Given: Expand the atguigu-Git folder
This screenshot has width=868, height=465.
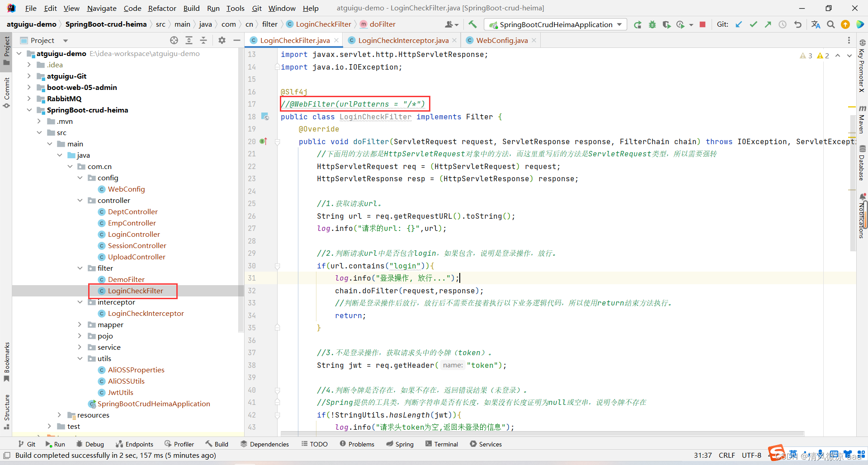Looking at the screenshot, I should point(29,76).
